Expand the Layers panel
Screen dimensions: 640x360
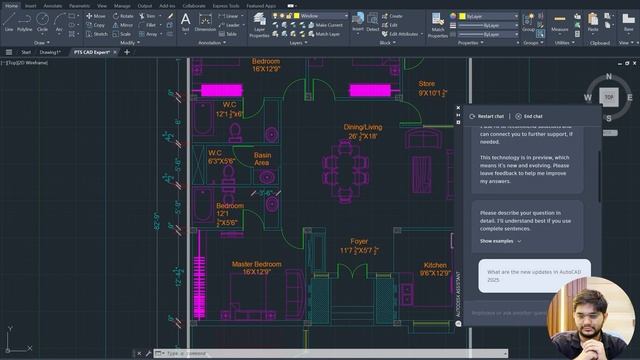pos(298,42)
